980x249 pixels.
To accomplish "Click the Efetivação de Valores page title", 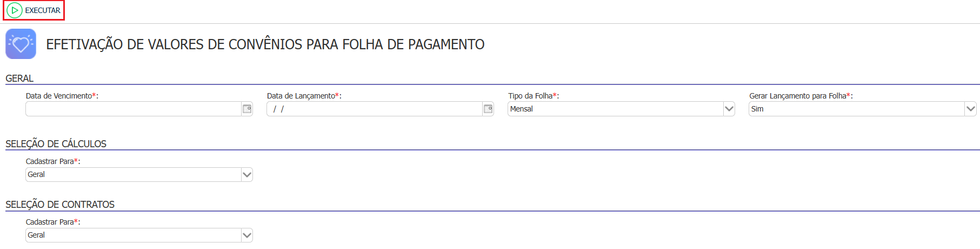I will (x=265, y=44).
